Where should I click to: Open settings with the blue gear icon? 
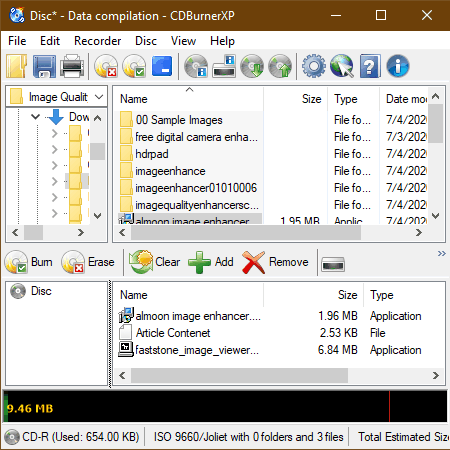point(314,66)
